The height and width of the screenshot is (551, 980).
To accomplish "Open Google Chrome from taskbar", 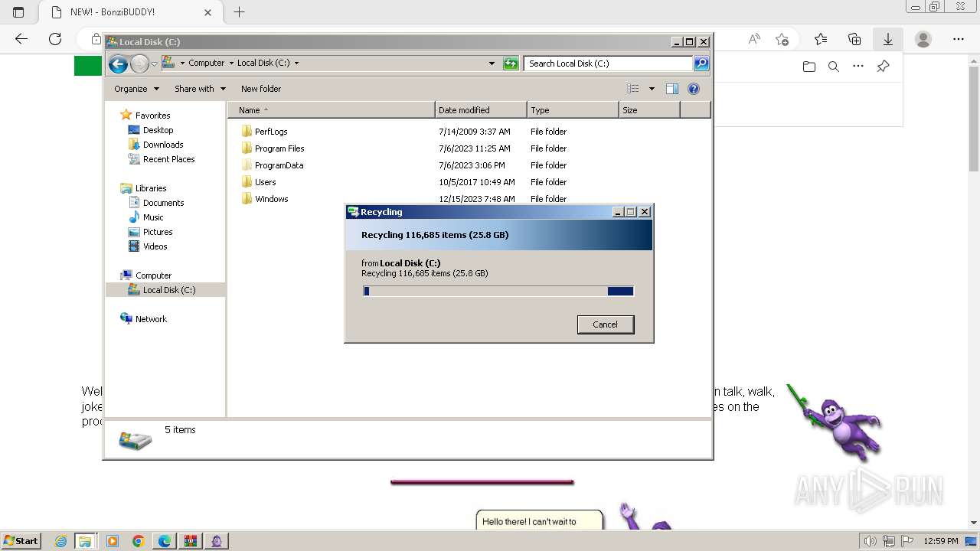I will point(139,541).
